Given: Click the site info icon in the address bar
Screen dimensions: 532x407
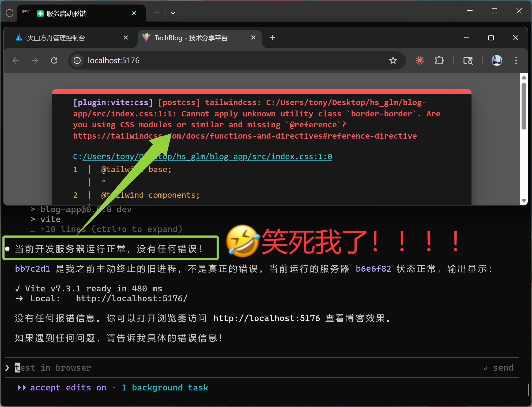Looking at the screenshot, I should 77,60.
